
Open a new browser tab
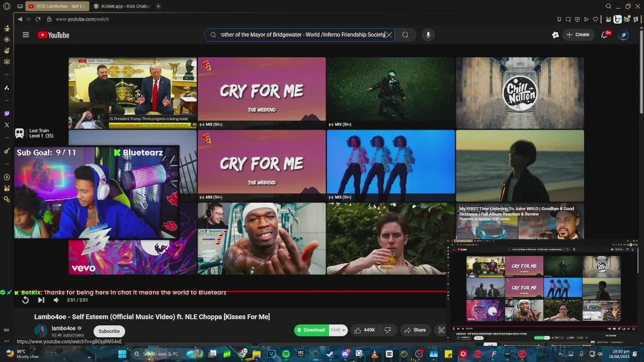coord(158,6)
